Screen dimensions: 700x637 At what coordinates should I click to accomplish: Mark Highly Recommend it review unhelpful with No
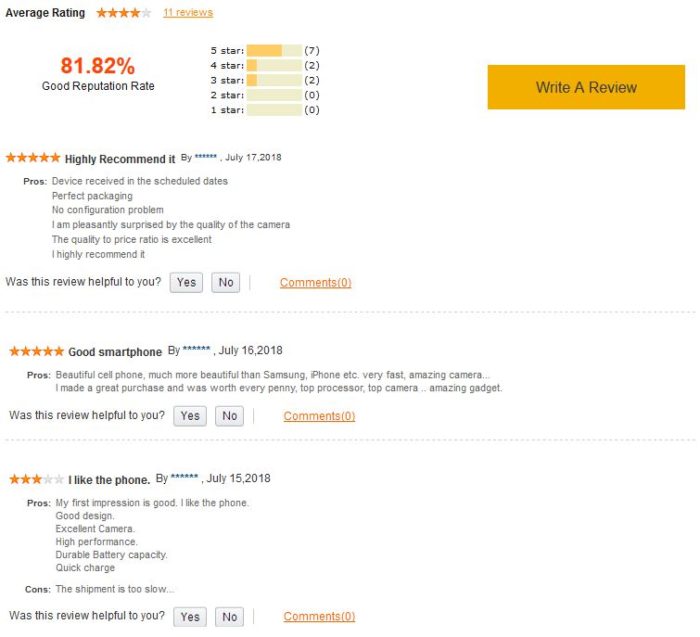pos(225,282)
